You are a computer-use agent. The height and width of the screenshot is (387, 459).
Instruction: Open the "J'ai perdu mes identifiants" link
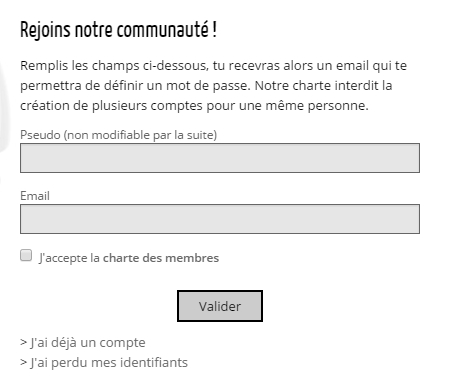click(x=109, y=362)
